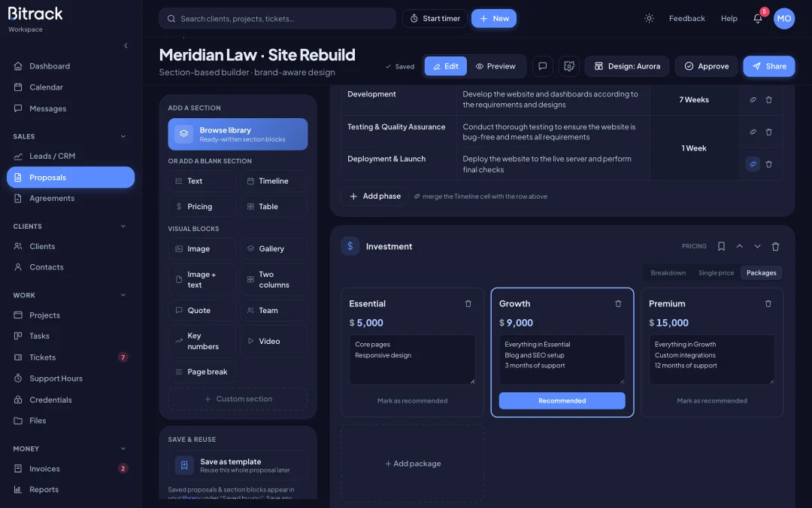Add a Team block
The width and height of the screenshot is (812, 508).
tap(274, 311)
